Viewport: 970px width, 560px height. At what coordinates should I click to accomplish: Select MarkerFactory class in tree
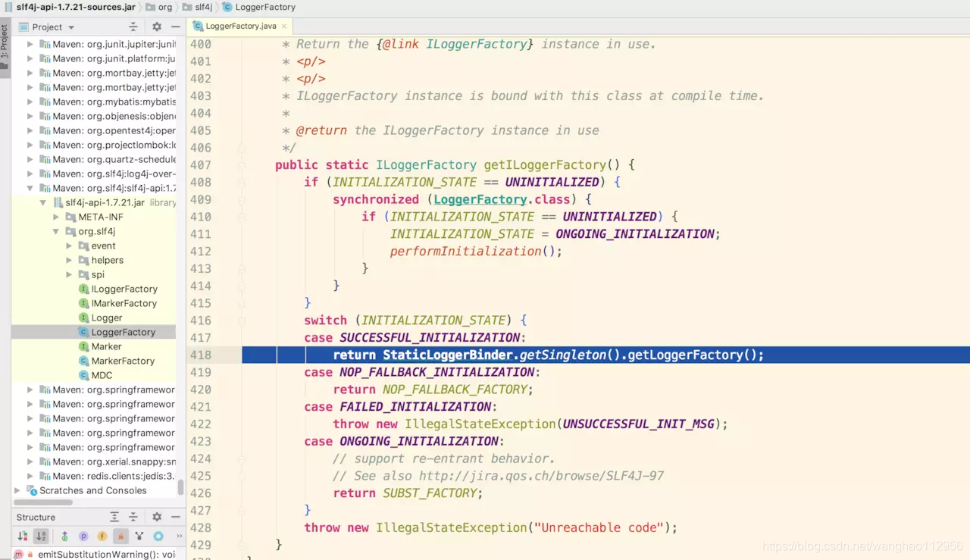tap(123, 361)
